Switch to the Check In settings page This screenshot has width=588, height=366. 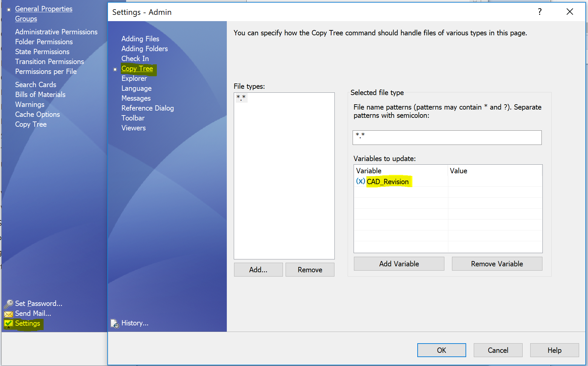tap(135, 59)
